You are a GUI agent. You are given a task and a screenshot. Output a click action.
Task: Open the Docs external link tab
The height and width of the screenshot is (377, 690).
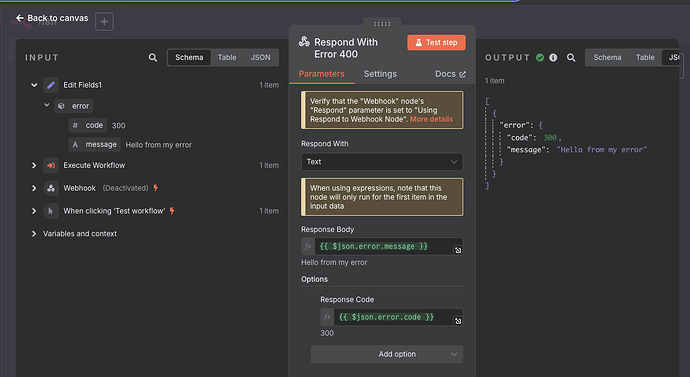coord(450,74)
